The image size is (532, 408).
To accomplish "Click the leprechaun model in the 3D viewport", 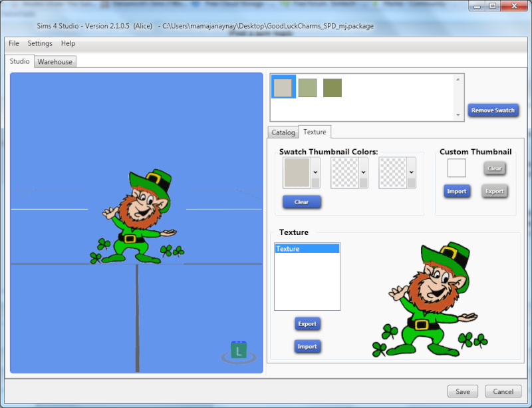I will point(137,216).
